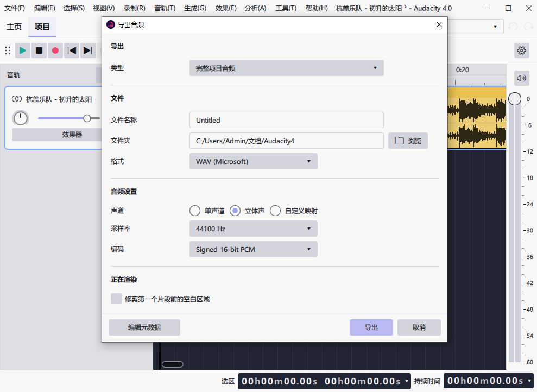537x392 pixels.
Task: Open the Signed 16-bit PCM encoding dropdown
Action: click(x=254, y=249)
